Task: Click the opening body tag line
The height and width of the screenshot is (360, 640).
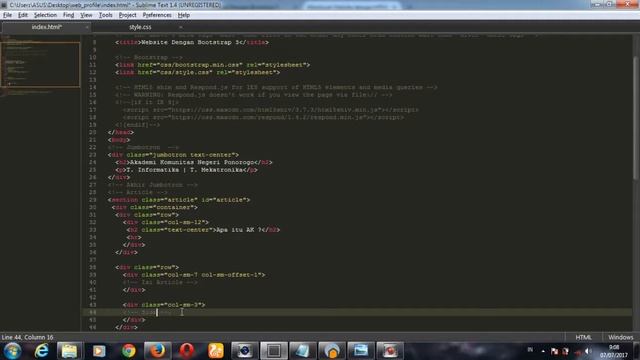Action: point(119,140)
